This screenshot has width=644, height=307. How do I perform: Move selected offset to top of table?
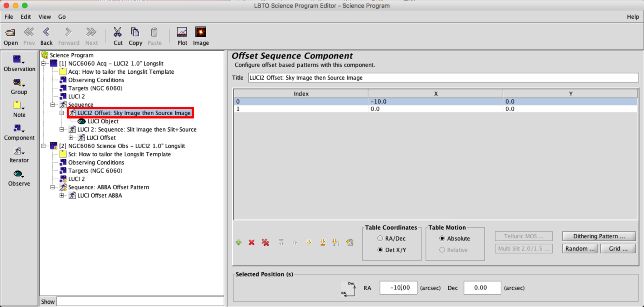[x=281, y=243]
